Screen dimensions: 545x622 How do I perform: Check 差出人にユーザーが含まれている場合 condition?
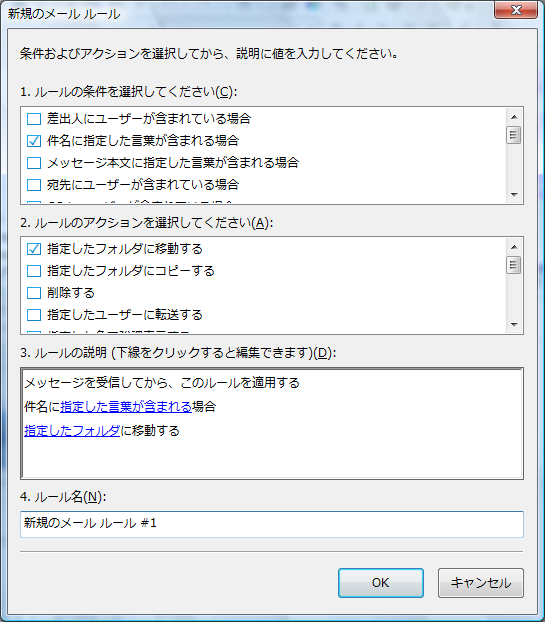(34, 119)
